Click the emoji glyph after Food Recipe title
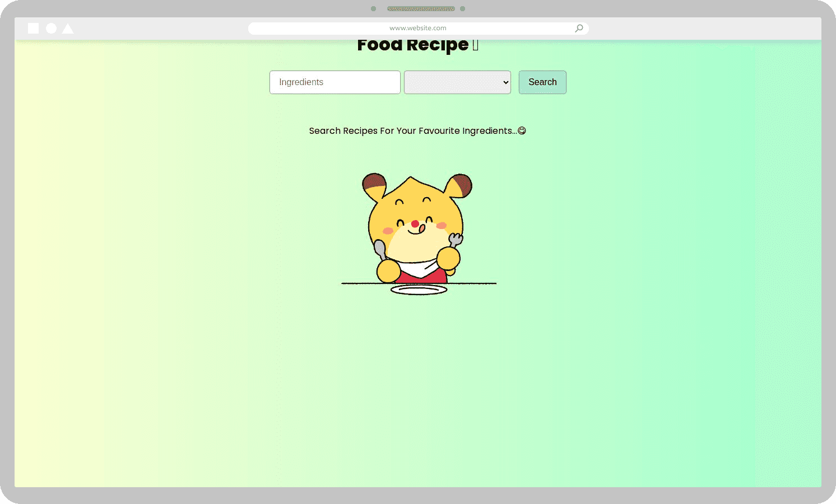Image resolution: width=836 pixels, height=504 pixels. point(475,45)
